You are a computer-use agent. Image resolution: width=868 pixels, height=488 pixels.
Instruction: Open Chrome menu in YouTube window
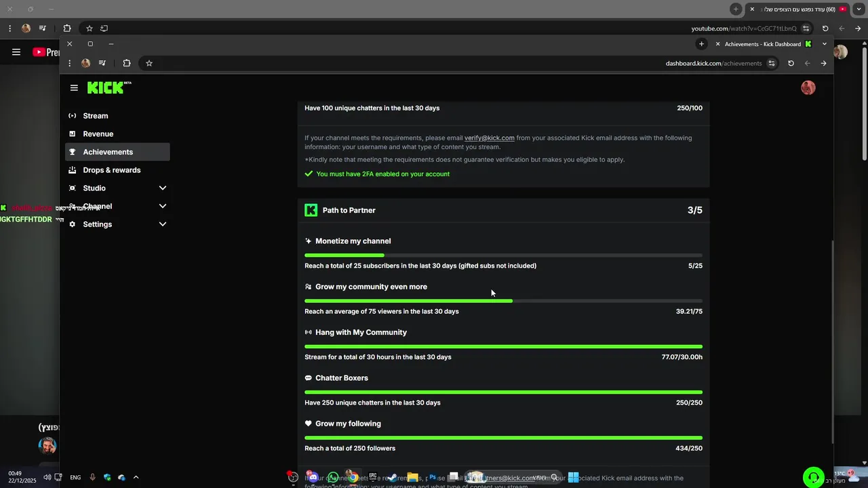(9, 28)
